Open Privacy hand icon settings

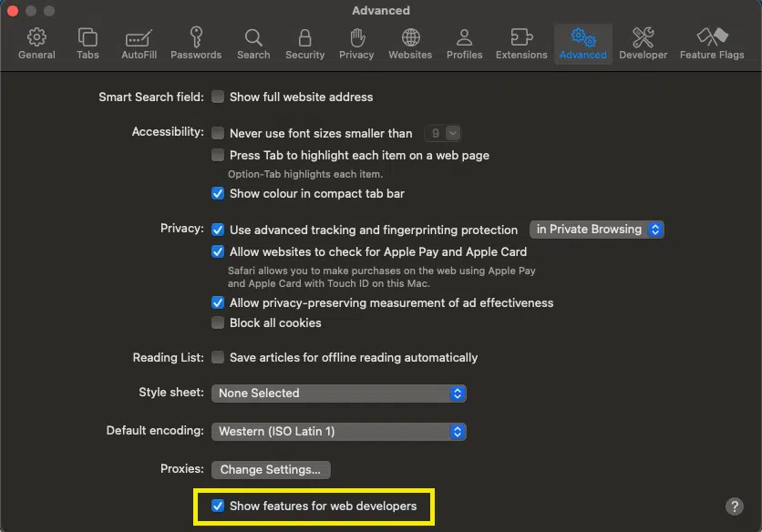click(356, 43)
